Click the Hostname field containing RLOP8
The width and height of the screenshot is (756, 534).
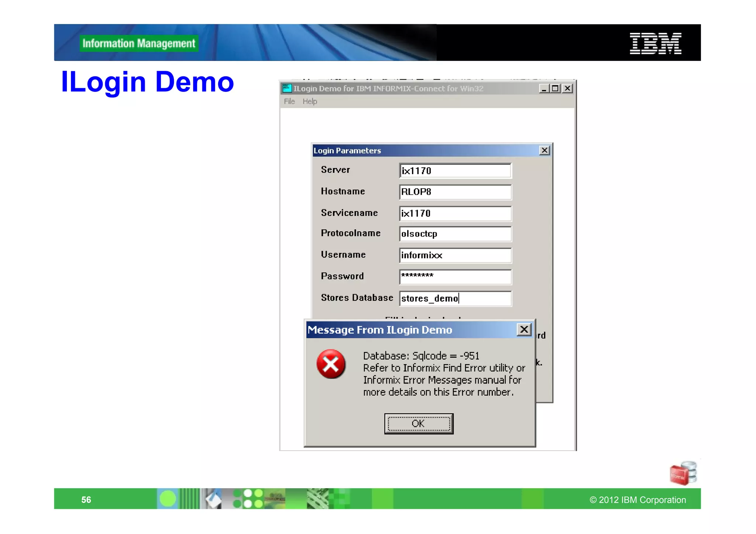tap(456, 192)
